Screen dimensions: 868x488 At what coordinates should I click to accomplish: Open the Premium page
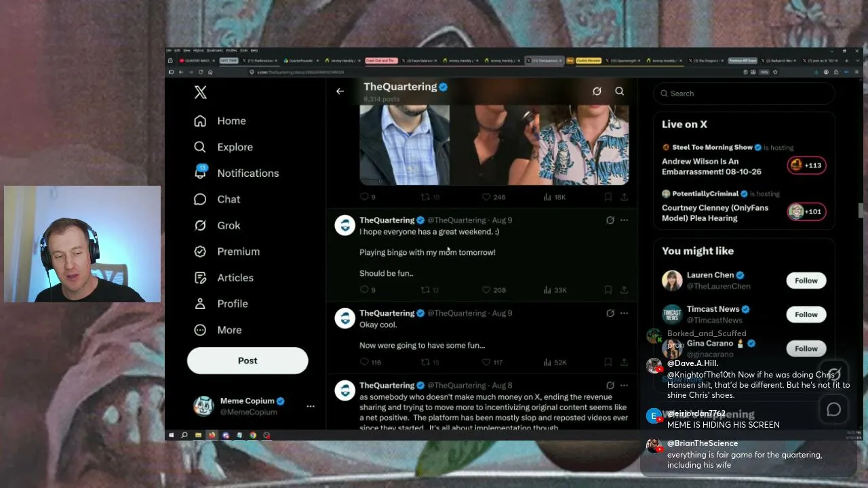[226, 251]
